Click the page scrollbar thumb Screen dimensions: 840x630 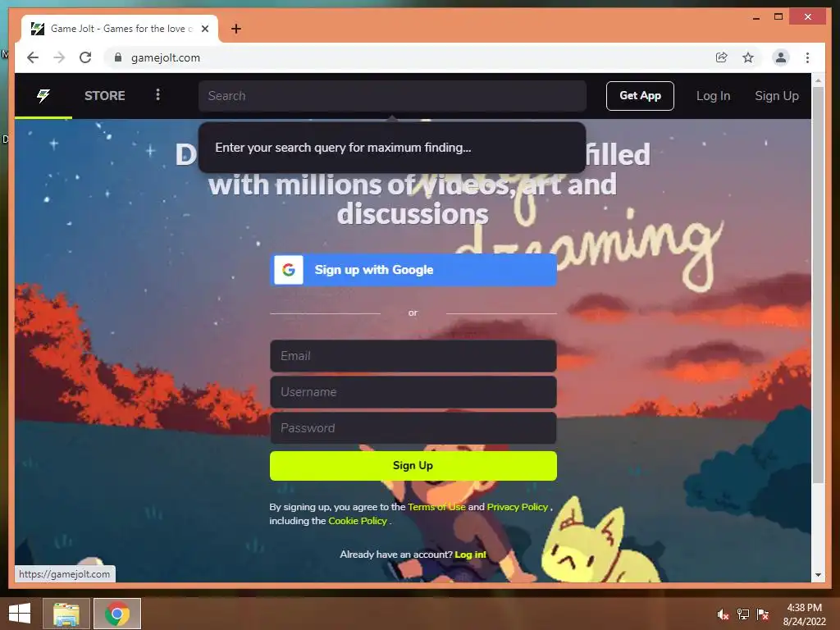point(818,285)
